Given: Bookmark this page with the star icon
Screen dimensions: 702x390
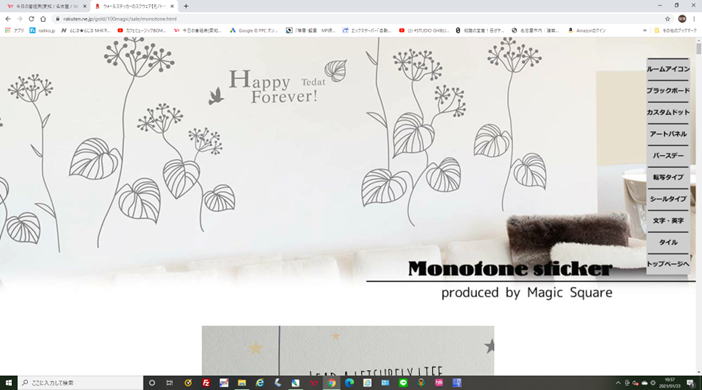Looking at the screenshot, I should (668, 19).
